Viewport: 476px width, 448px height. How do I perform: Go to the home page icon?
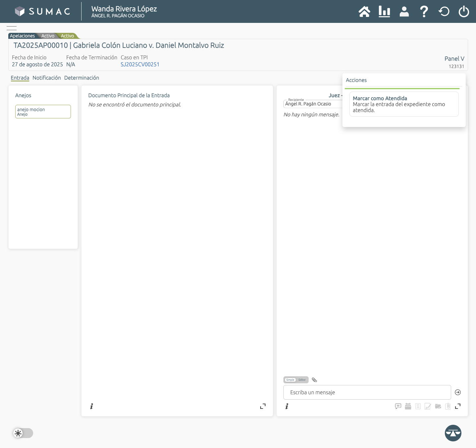[364, 12]
